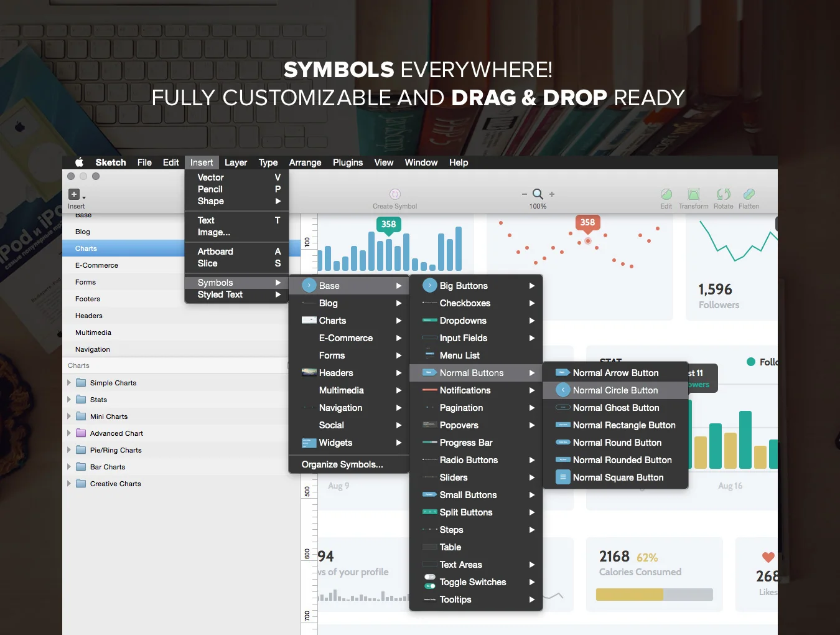840x635 pixels.
Task: Click the Calories Consumed progress bar
Action: [655, 595]
